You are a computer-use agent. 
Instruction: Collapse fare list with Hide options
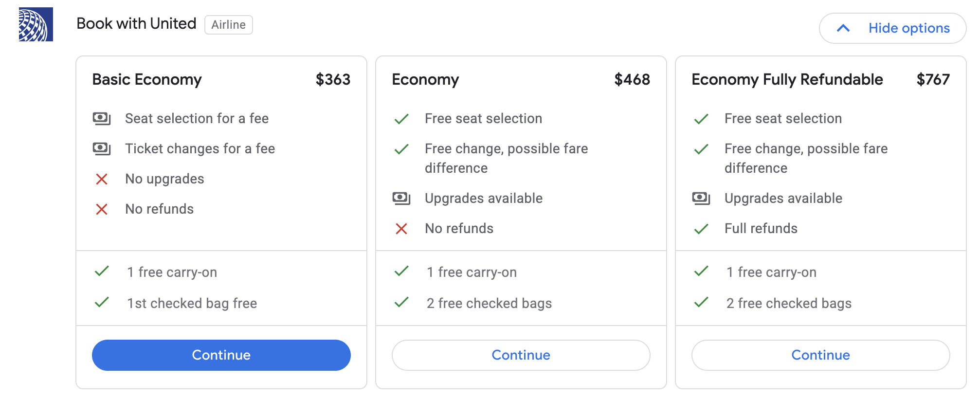tap(908, 28)
